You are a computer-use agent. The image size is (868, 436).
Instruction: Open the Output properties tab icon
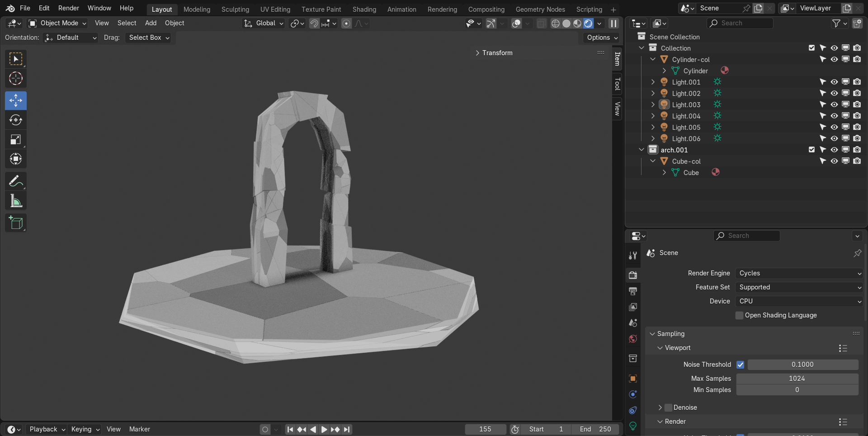633,291
